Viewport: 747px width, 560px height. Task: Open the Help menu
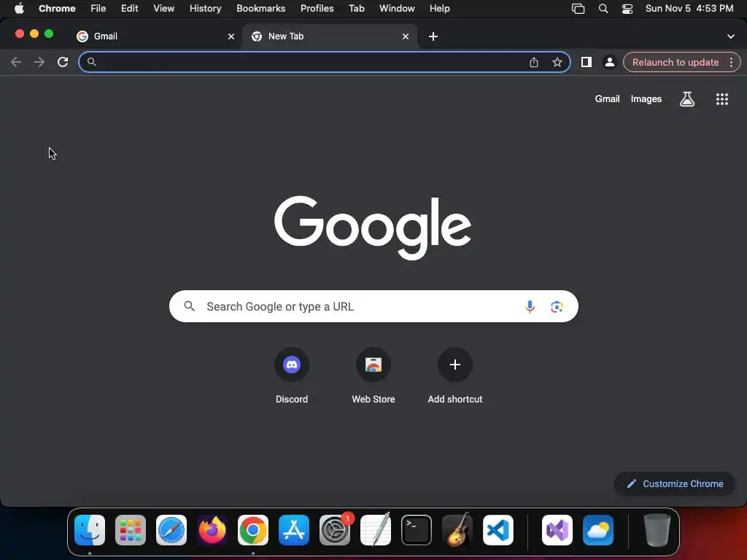[x=439, y=9]
